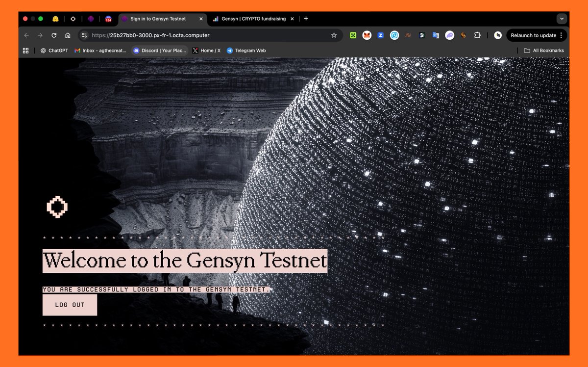Open the All Bookmarks folder
The width and height of the screenshot is (588, 367).
(x=544, y=51)
